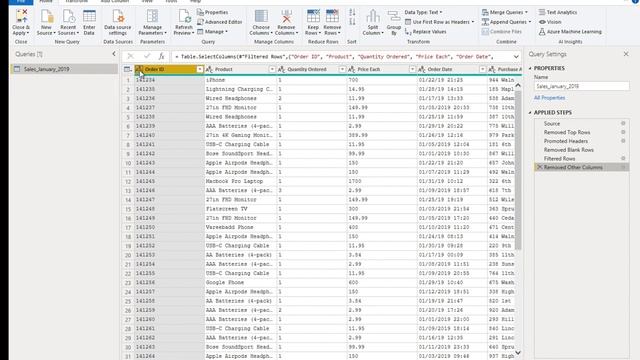Cancel the formula edit with the X icon

[131, 56]
